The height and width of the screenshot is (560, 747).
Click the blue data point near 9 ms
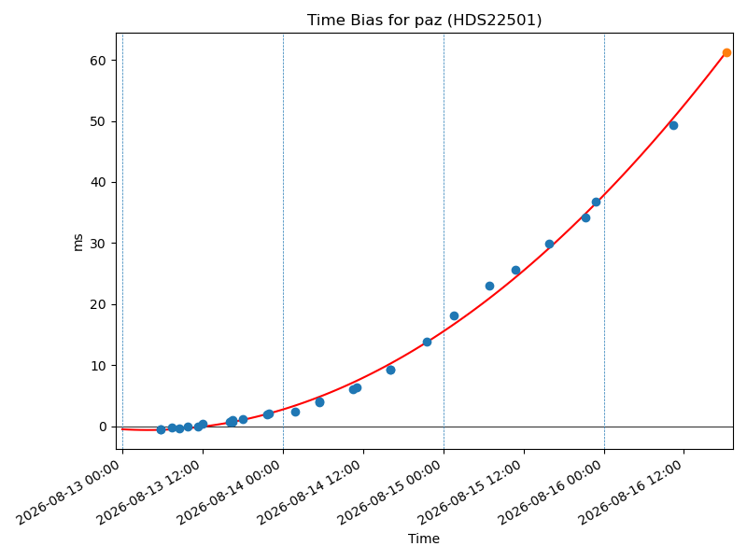tap(390, 370)
